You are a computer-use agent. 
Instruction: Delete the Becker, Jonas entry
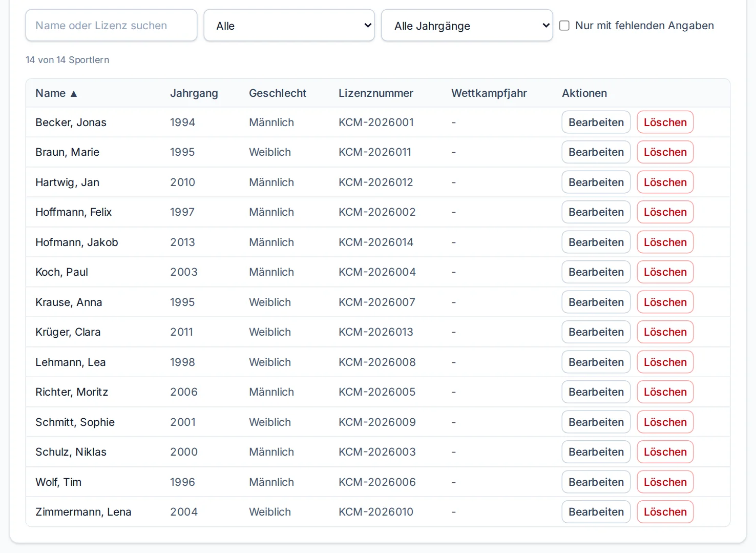pyautogui.click(x=665, y=122)
